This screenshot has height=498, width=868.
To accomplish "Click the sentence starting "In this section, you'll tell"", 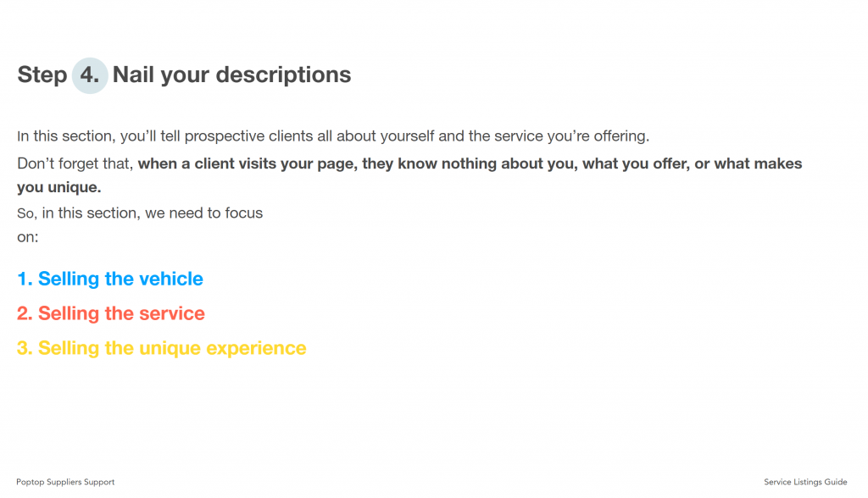I will point(332,136).
